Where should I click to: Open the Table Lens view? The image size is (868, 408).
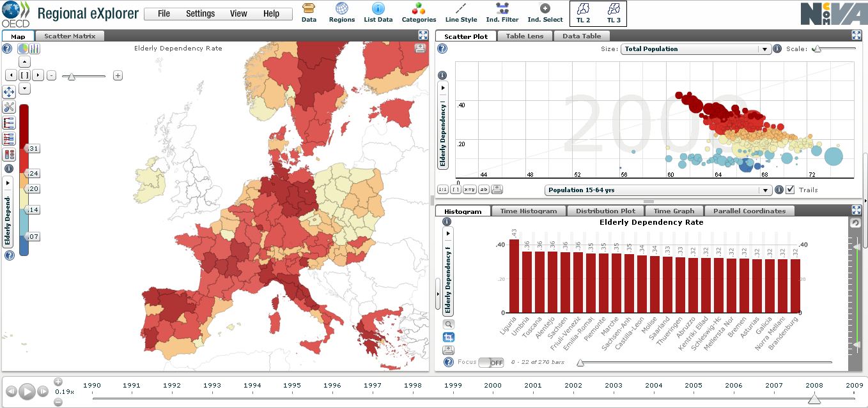click(525, 36)
